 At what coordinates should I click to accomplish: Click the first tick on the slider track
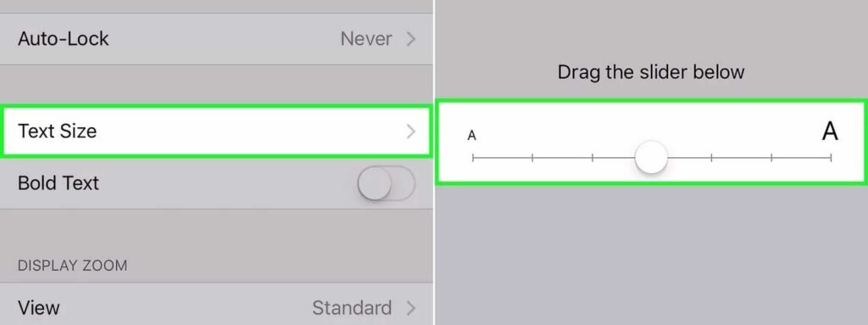pos(473,158)
